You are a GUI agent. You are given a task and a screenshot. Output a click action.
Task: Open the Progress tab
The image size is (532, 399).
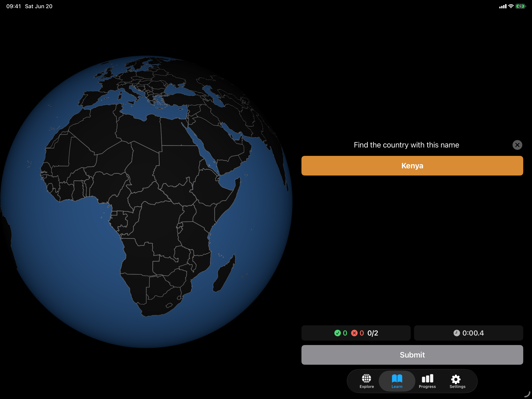(427, 381)
